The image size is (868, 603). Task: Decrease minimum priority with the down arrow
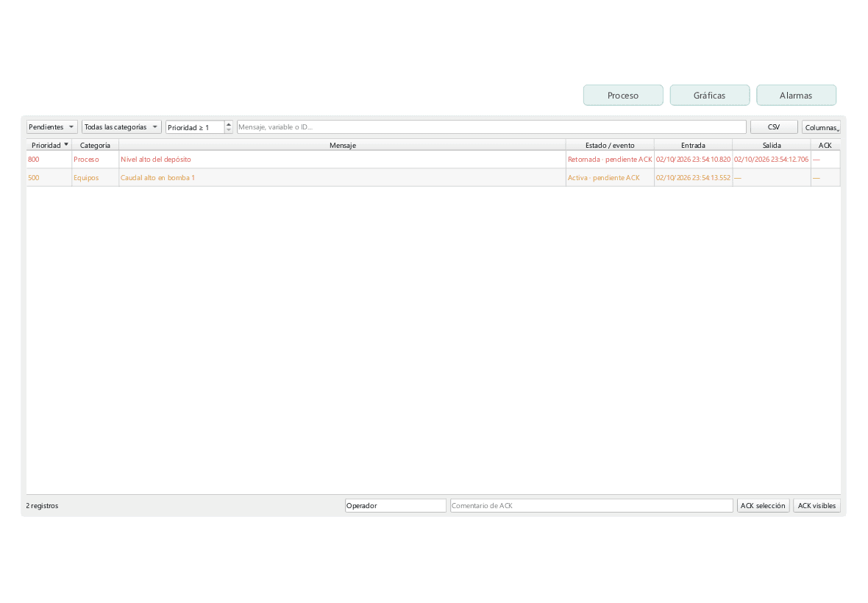pos(229,131)
